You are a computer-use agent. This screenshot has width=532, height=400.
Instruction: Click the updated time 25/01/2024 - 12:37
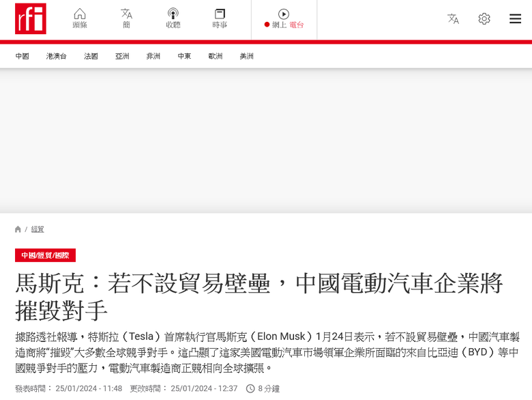click(x=204, y=388)
